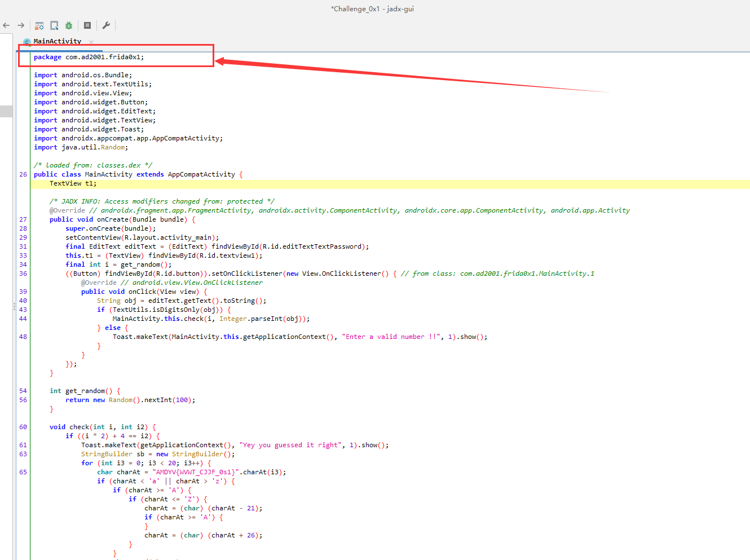750x560 pixels.
Task: Click the JADX INFO access modifiers comment
Action: (x=162, y=201)
